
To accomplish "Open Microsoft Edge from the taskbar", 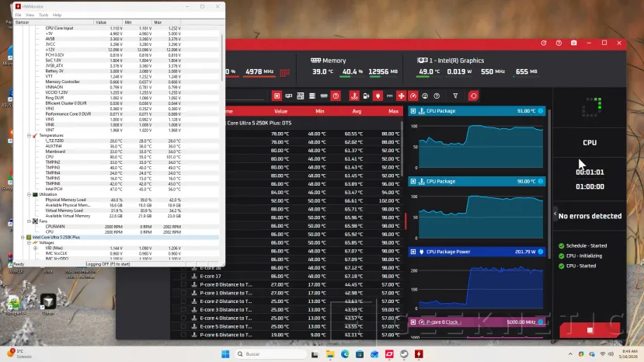I will pyautogui.click(x=345, y=353).
